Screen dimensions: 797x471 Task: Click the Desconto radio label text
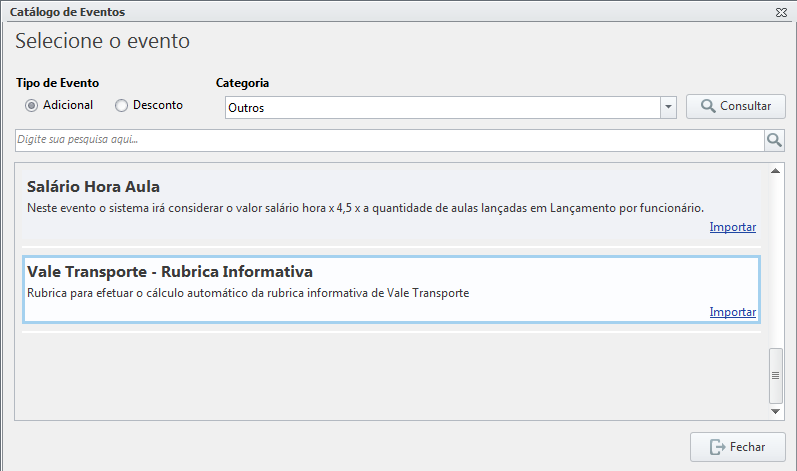tap(158, 105)
